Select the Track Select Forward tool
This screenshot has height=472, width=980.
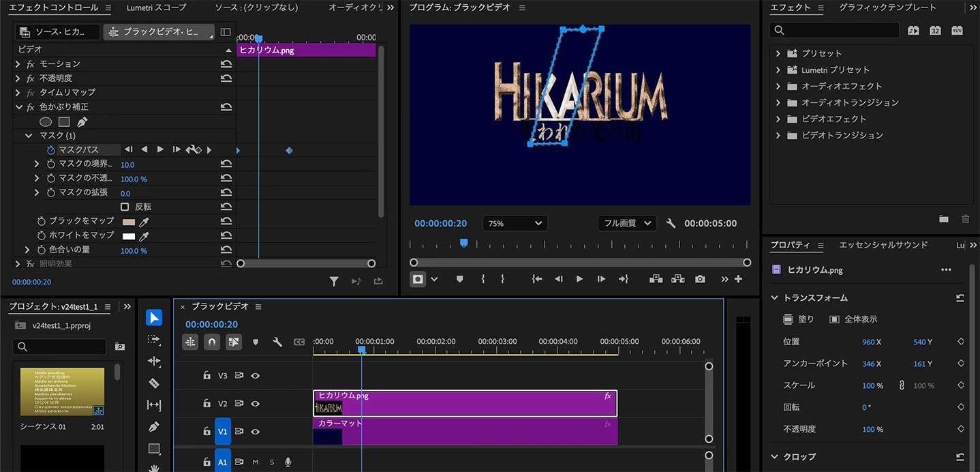[154, 340]
